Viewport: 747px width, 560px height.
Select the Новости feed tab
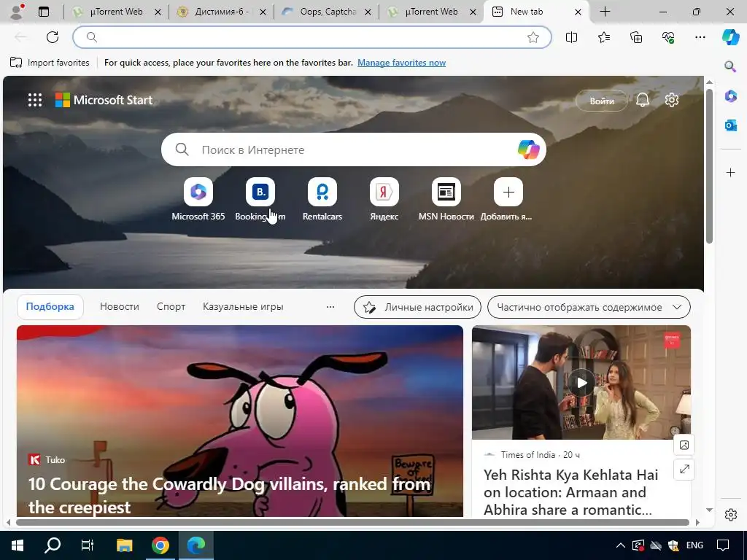120,307
